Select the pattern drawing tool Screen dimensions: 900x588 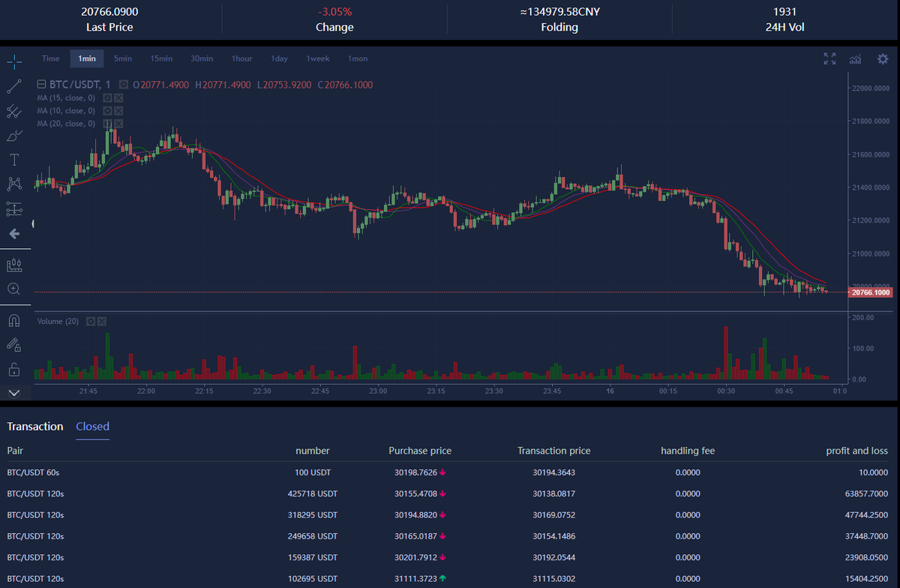click(x=14, y=184)
